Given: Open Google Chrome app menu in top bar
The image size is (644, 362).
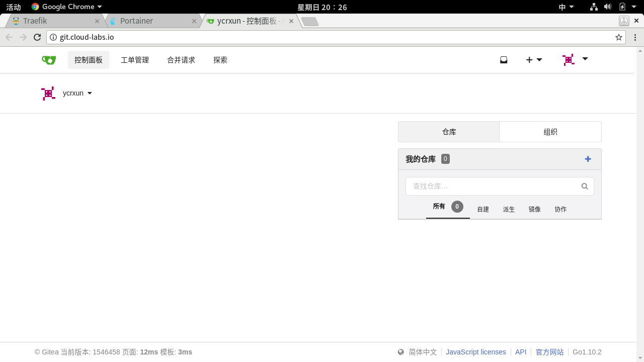Looking at the screenshot, I should [x=66, y=7].
